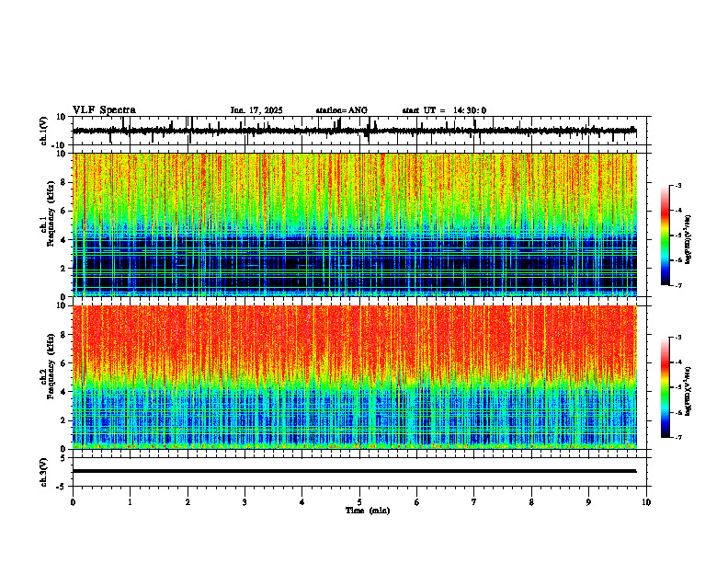728x563 pixels.
Task: Click the '-7' value on ch.2 color bar
Action: pyautogui.click(x=677, y=438)
